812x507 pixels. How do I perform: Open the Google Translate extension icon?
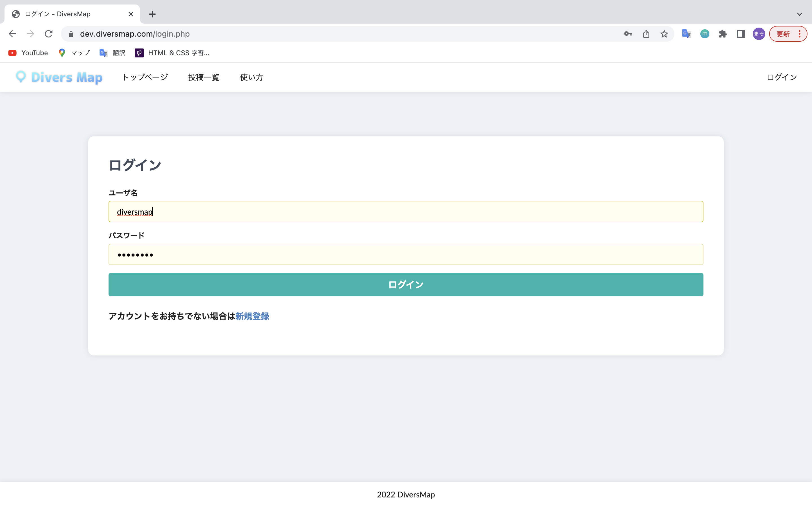click(x=686, y=34)
